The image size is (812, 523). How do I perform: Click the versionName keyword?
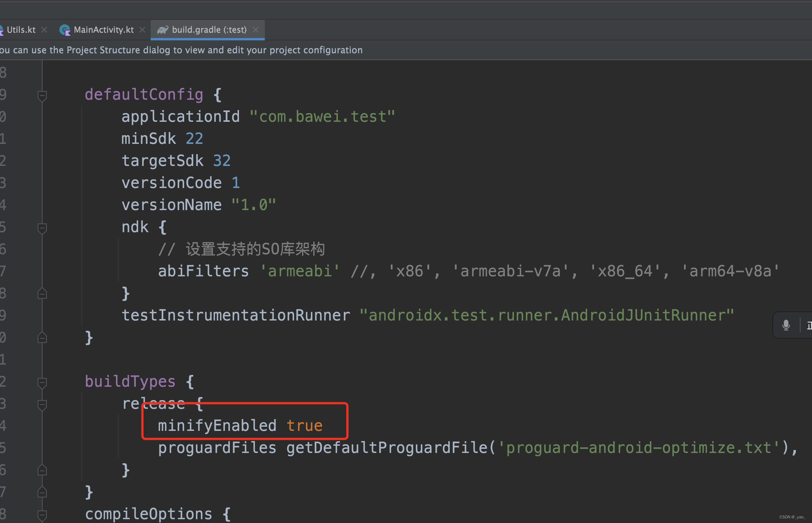point(172,205)
